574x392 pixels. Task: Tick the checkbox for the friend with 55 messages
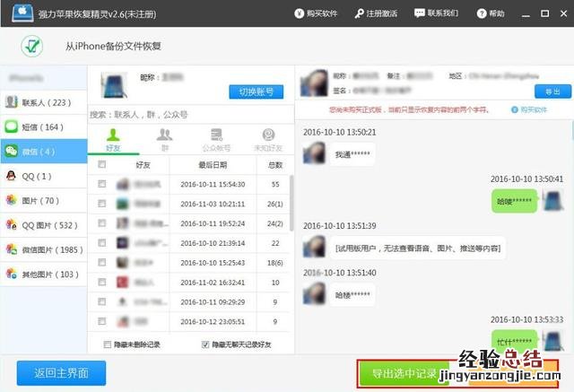coord(102,184)
